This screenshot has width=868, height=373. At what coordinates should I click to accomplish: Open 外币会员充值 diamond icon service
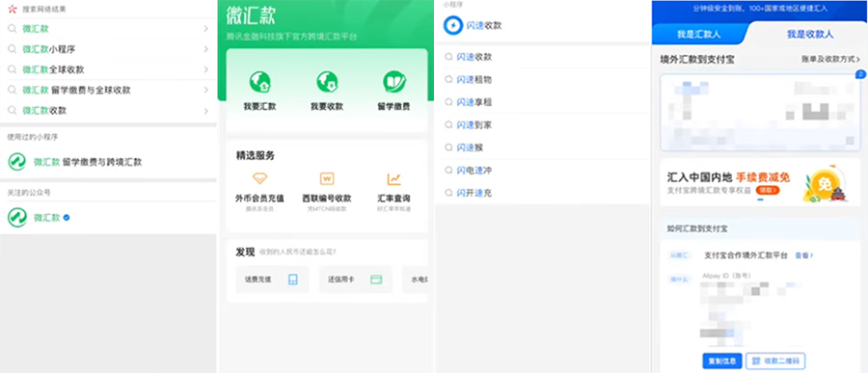click(x=259, y=178)
